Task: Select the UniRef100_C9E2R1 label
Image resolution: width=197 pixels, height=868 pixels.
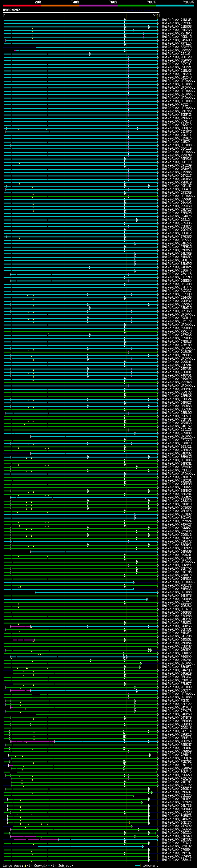Action: coord(177,67)
